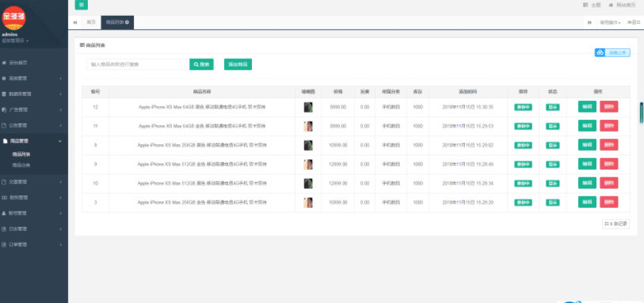644x303 pixels.
Task: Expand the 账号管理 menu chevron
Action: (x=60, y=213)
